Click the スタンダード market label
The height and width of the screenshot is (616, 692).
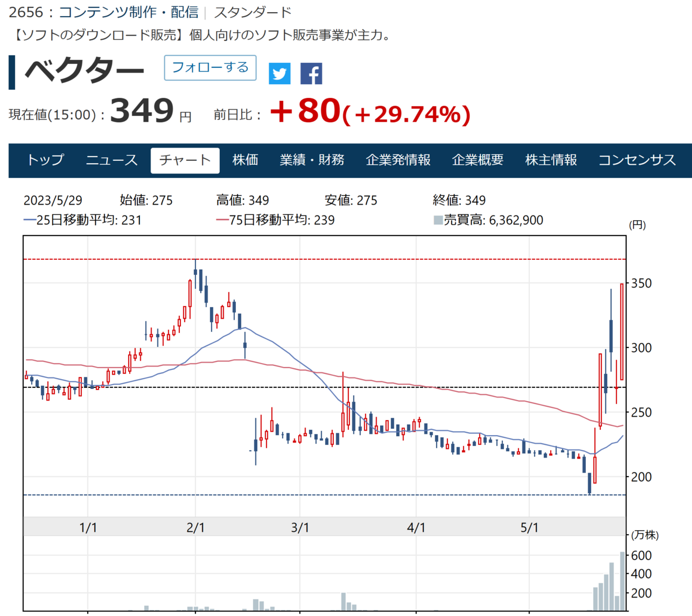pyautogui.click(x=253, y=12)
